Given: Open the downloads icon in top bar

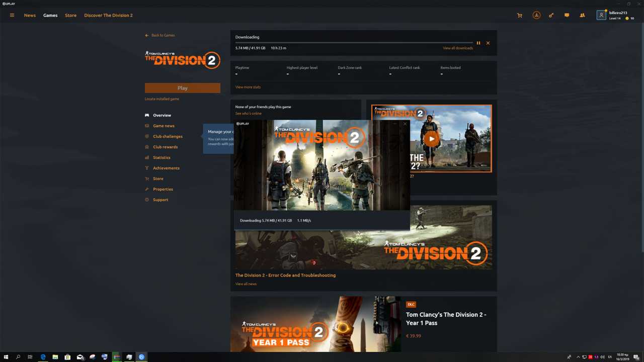Looking at the screenshot, I should tap(536, 15).
